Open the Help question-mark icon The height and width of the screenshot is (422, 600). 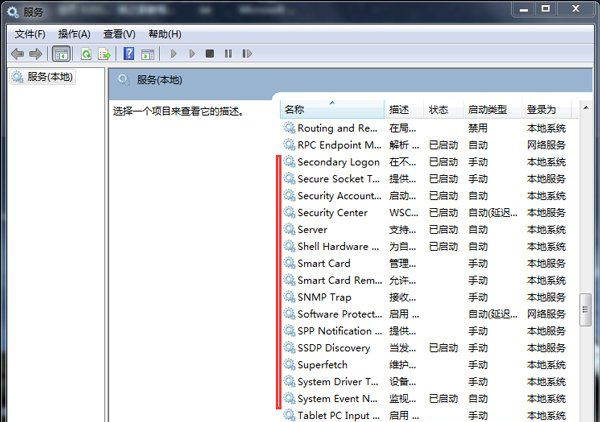click(129, 54)
